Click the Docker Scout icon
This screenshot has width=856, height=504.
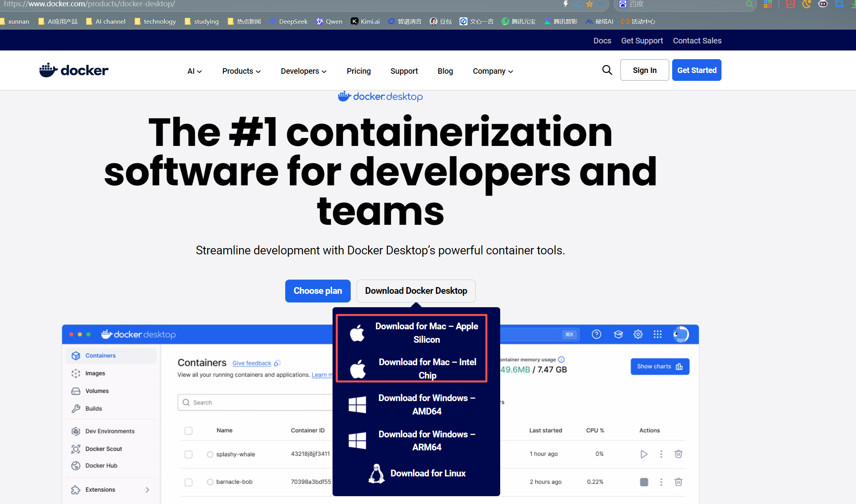(x=76, y=449)
